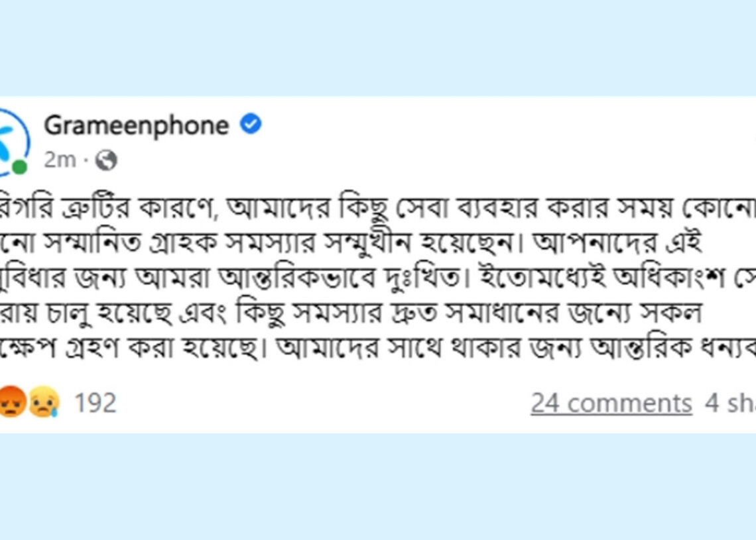
Task: Open the Grameenphone profile picture logo
Action: coord(12,140)
